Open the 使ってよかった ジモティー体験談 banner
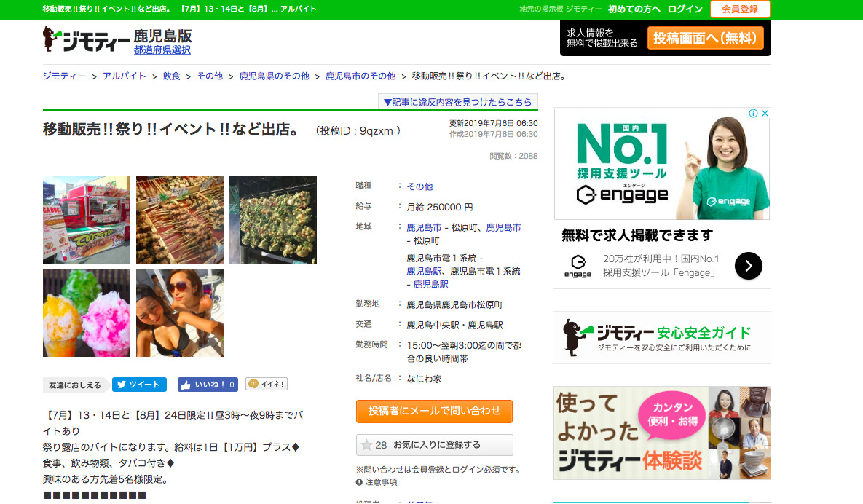Screen dimensions: 863x504 (x=661, y=433)
